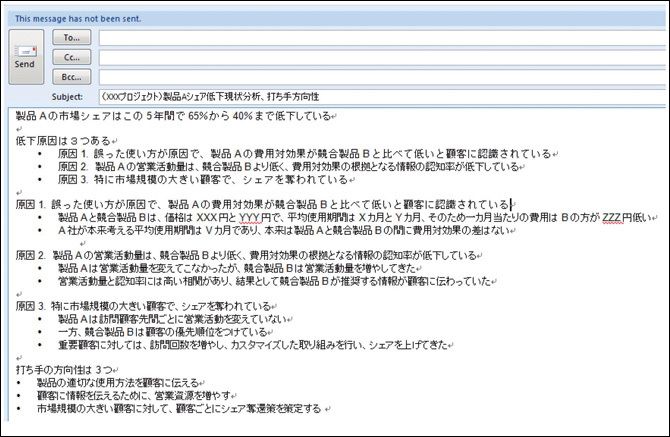Click the Subject line text field
Image resolution: width=670 pixels, height=437 pixels.
tap(380, 96)
